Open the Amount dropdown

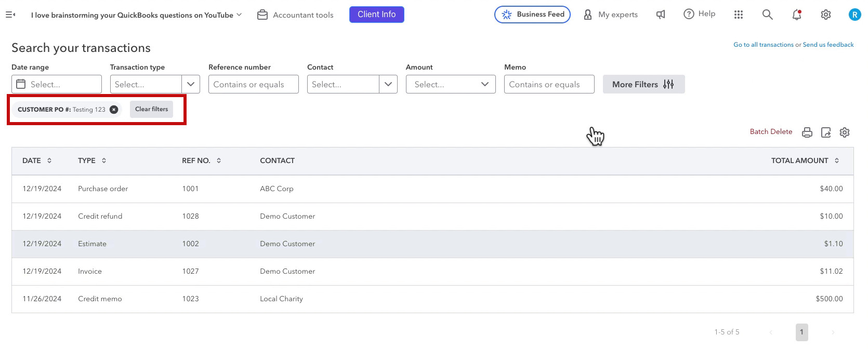pos(451,84)
